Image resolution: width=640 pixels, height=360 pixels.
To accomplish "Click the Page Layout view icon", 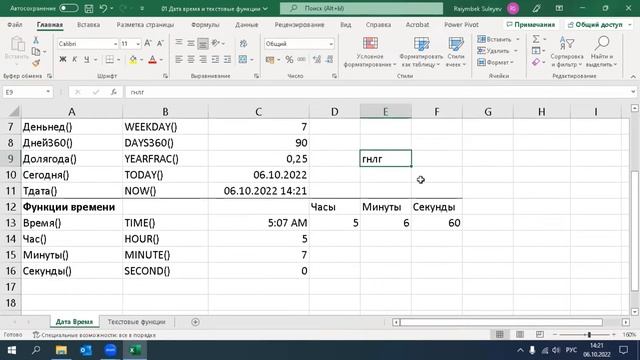I will pos(520,334).
